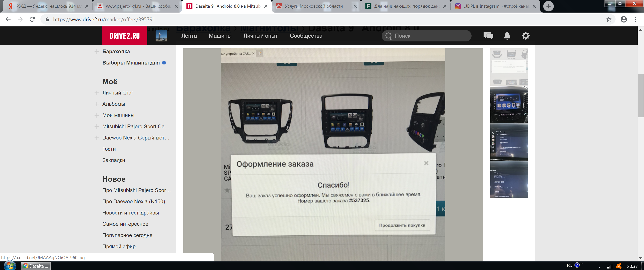Image resolution: width=644 pixels, height=270 pixels.
Task: Open the Сообщества menu item
Action: click(306, 36)
